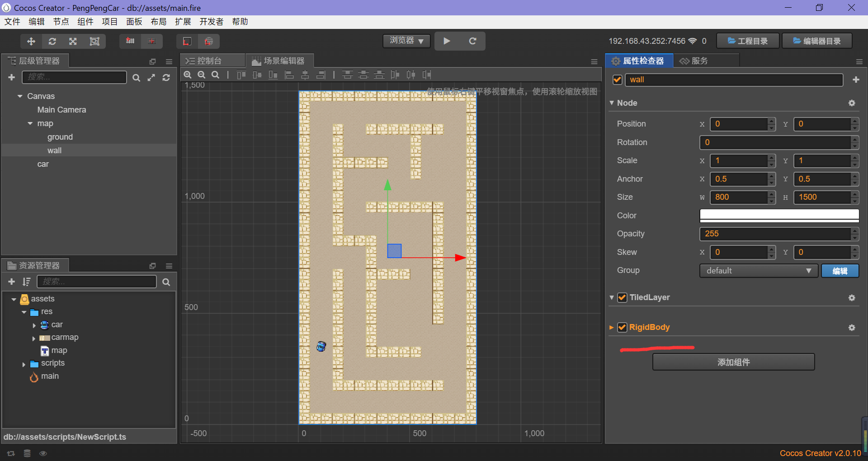This screenshot has height=461, width=868.
Task: Click the 添加组件 button
Action: [x=733, y=362]
